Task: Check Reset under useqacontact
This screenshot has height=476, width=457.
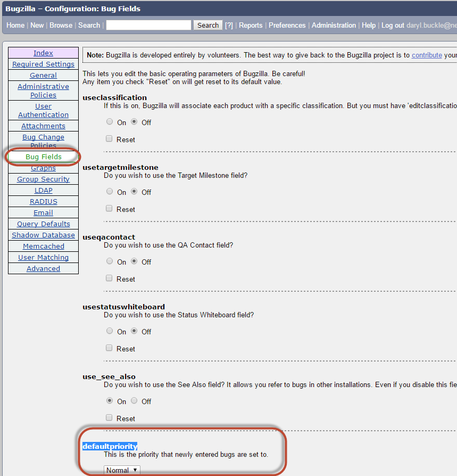Action: click(x=109, y=278)
